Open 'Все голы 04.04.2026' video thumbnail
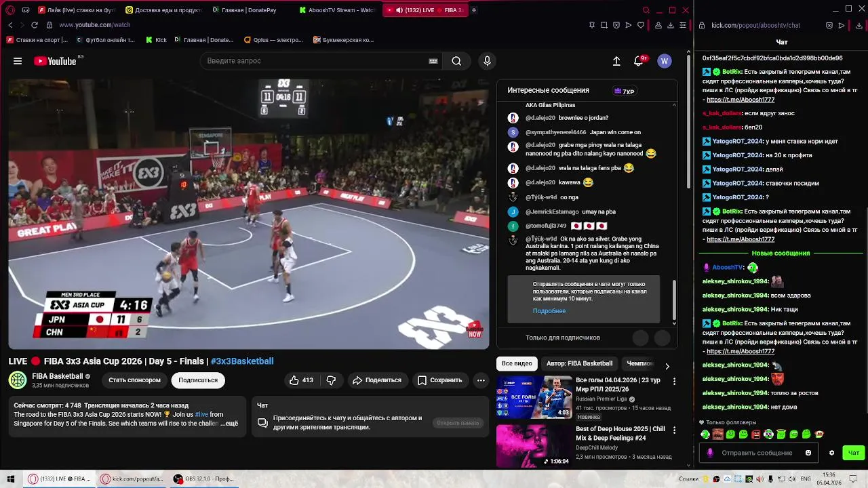Image resolution: width=868 pixels, height=488 pixels. tap(534, 397)
